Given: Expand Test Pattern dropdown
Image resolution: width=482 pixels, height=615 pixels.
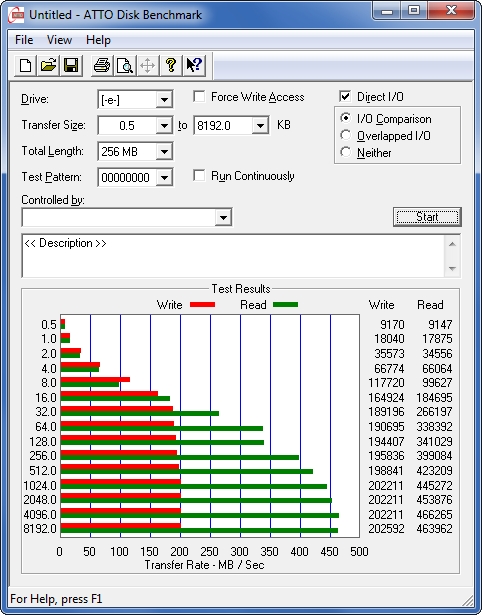Looking at the screenshot, I should (x=164, y=177).
